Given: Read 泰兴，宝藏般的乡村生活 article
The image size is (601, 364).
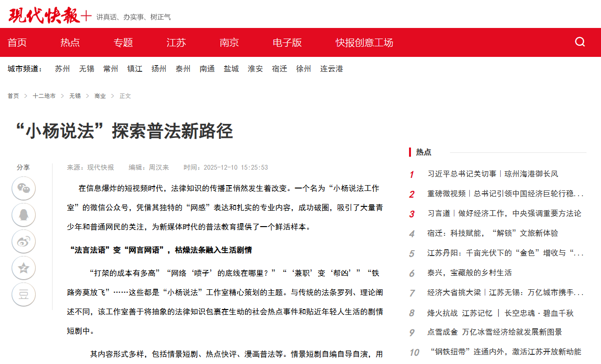Looking at the screenshot, I should click(469, 273).
